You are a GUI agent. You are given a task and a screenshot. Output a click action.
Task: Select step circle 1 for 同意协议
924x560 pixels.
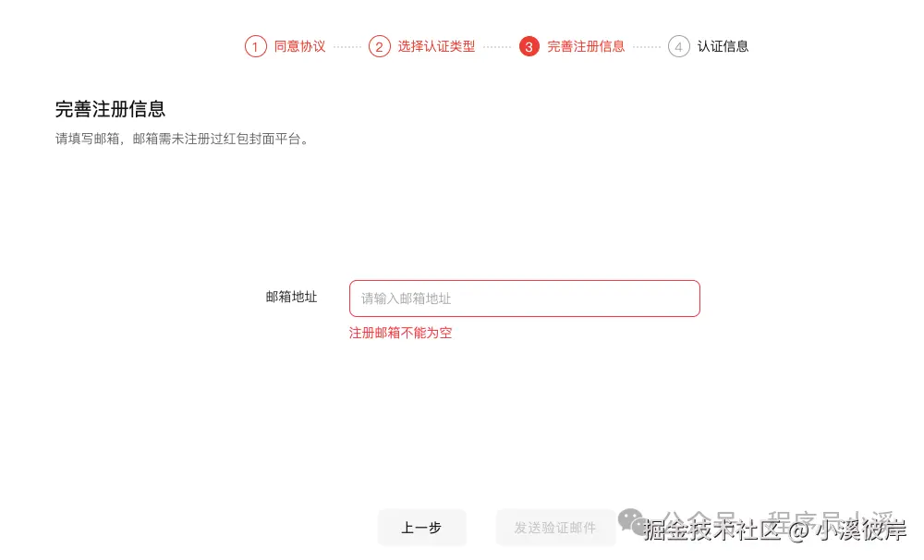coord(256,45)
